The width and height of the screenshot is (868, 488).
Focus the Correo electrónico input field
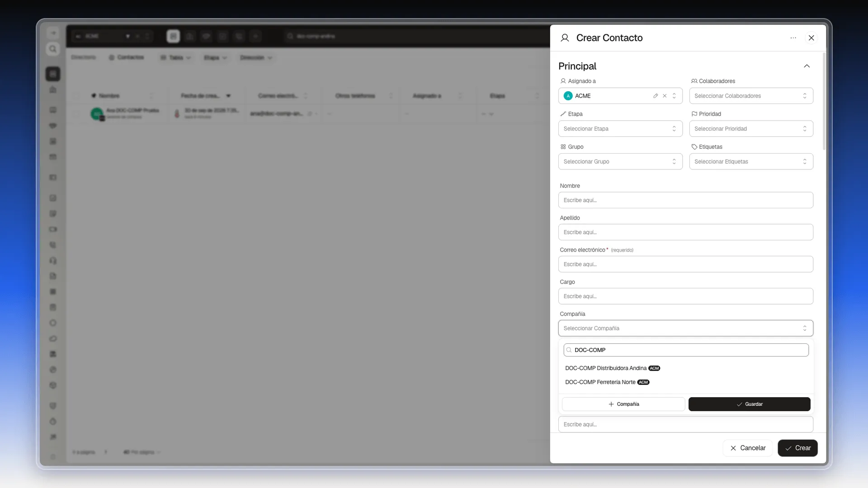685,264
